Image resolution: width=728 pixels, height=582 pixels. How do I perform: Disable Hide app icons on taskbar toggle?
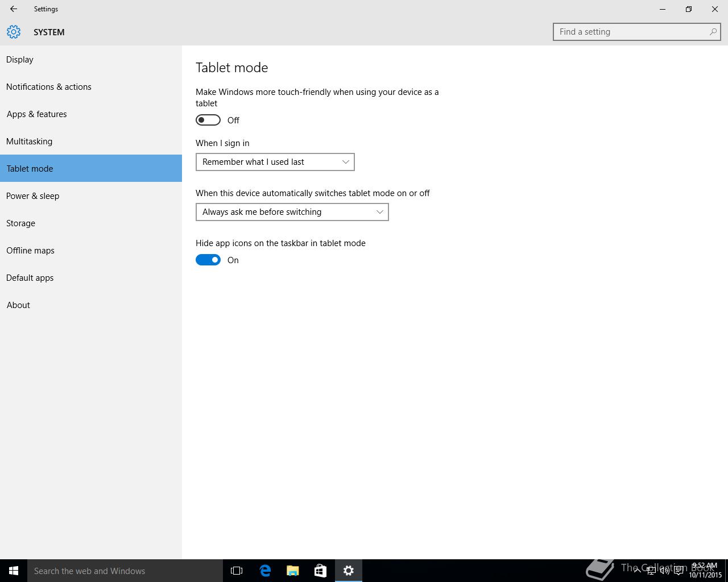[208, 260]
